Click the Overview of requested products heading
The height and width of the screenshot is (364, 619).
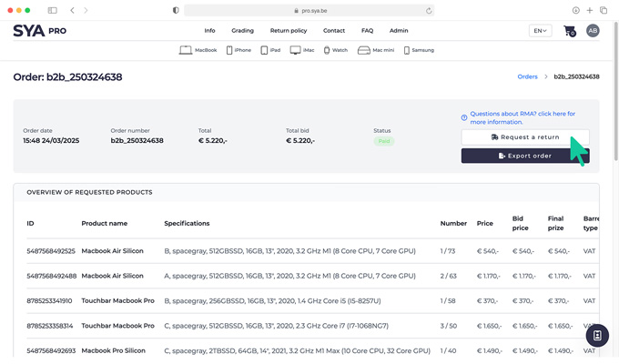pyautogui.click(x=89, y=192)
